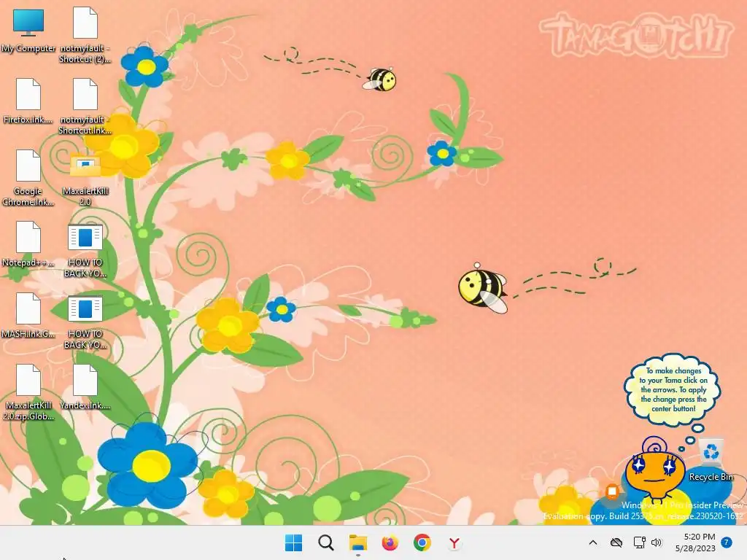747x560 pixels.
Task: Launch Yandex browser from the taskbar
Action: 454,542
